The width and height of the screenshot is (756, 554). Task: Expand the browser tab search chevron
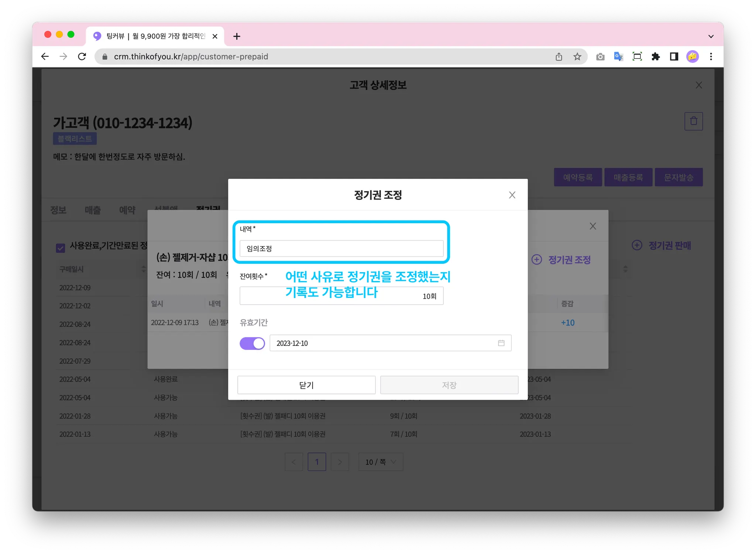coord(711,36)
